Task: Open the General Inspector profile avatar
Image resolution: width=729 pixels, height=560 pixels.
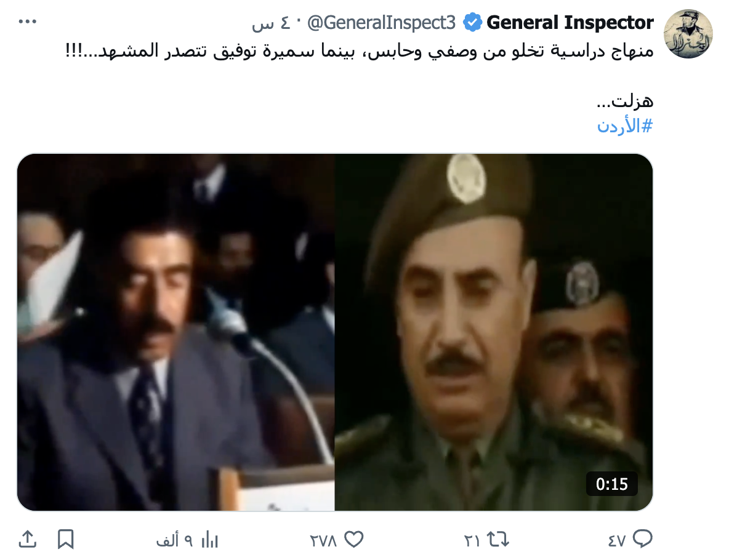Action: pyautogui.click(x=688, y=34)
